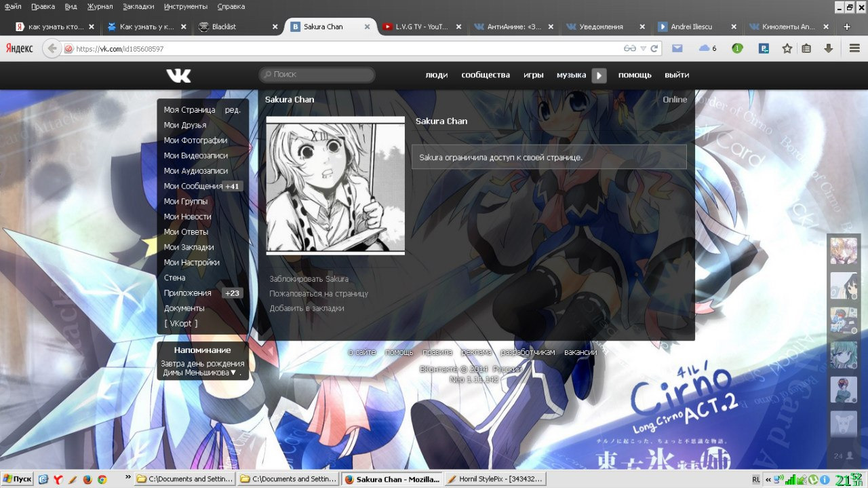This screenshot has width=868, height=488.
Task: Click the cloud weather icon in toolbar
Action: coord(705,48)
